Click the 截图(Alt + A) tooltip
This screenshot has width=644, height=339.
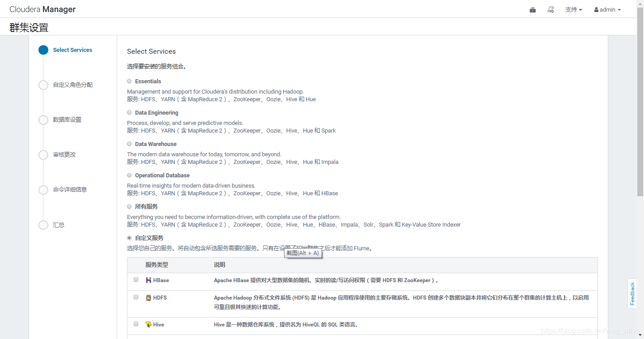tap(303, 253)
